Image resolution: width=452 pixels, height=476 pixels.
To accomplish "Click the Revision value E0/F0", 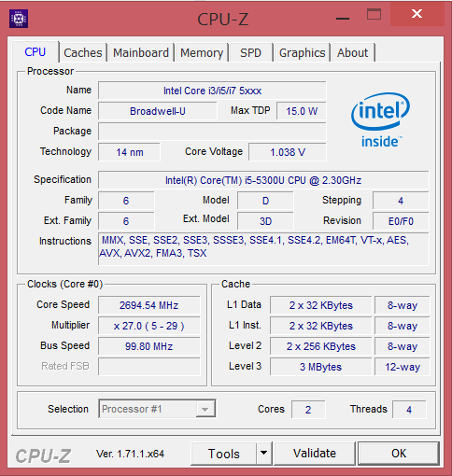I will click(401, 221).
